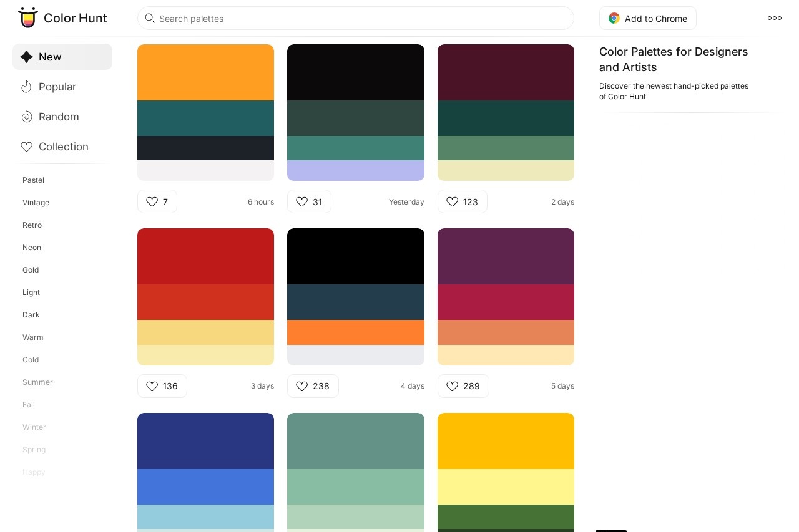
Task: Filter by Vintage tag
Action: point(36,203)
